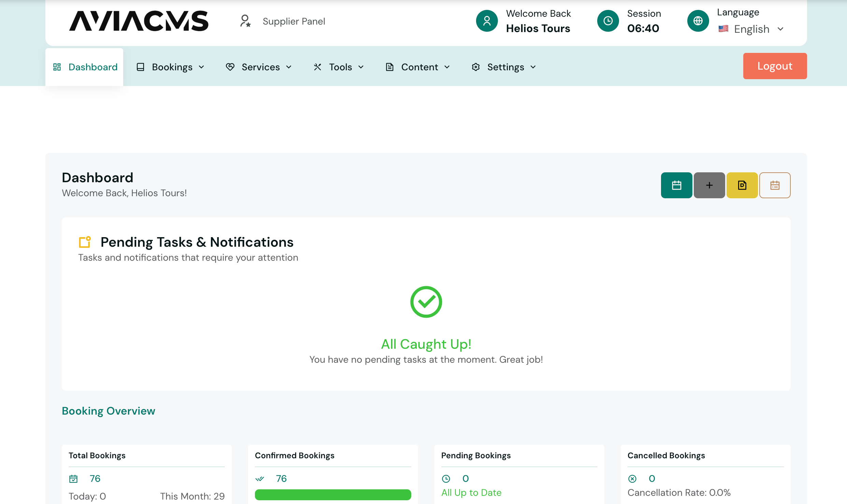Screen dimensions: 847x504
Task: Expand the Settings menu chevron
Action: coord(533,67)
